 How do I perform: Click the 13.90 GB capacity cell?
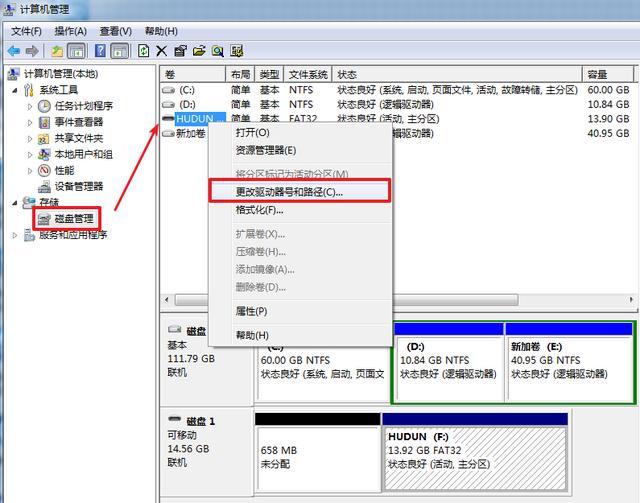pos(608,119)
